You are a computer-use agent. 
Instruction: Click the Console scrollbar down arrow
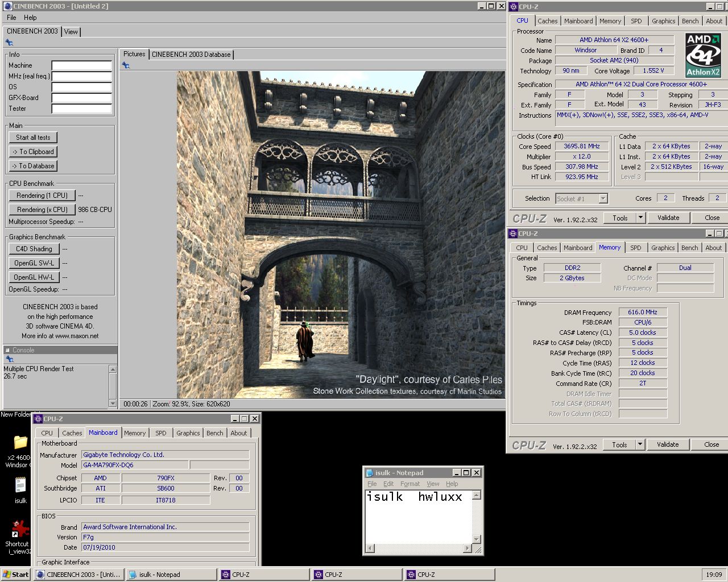[x=113, y=404]
